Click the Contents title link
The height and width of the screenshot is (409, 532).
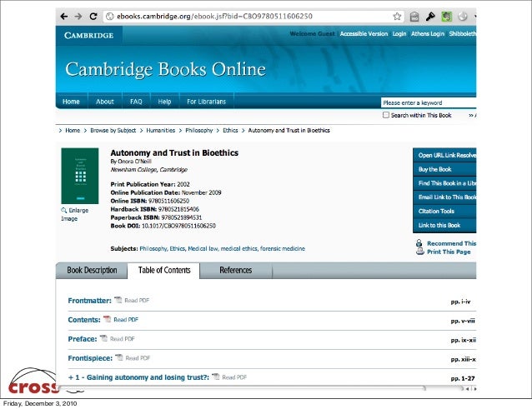pos(84,320)
